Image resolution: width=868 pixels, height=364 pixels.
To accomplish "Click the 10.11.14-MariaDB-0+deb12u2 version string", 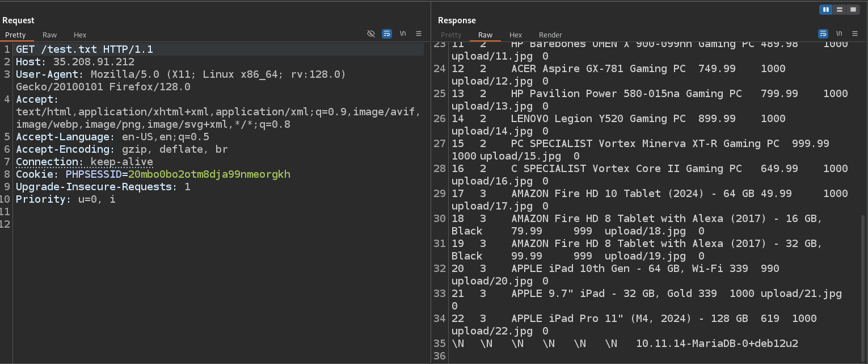I will click(717, 344).
